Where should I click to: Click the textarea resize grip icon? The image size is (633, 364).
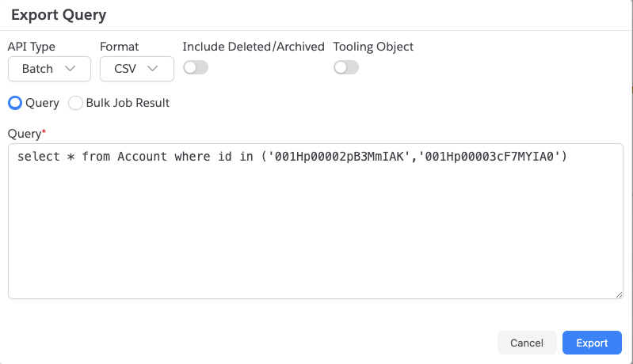tap(619, 294)
